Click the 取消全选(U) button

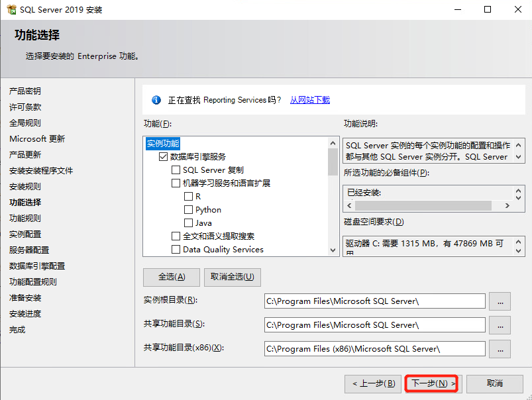click(x=233, y=277)
